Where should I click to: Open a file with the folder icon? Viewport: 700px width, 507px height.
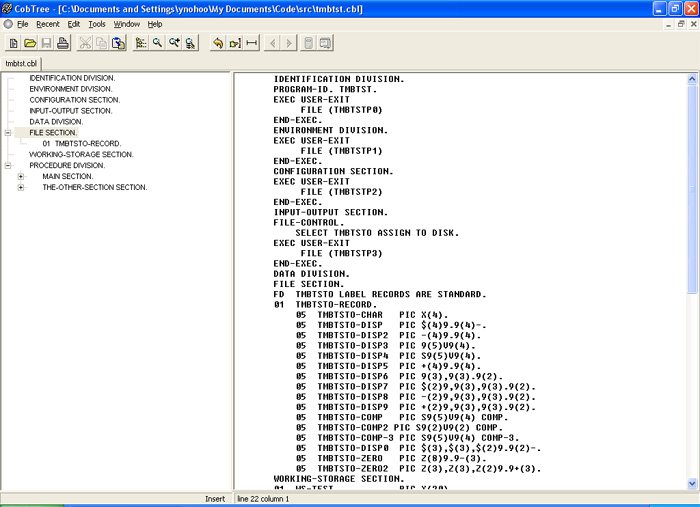point(30,43)
